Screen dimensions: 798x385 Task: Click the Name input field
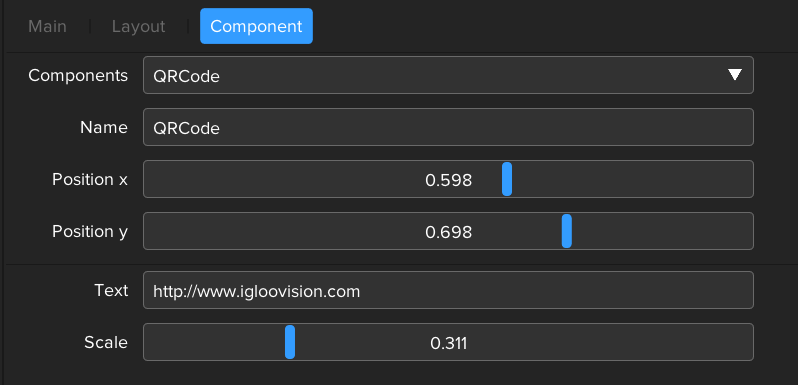(448, 127)
